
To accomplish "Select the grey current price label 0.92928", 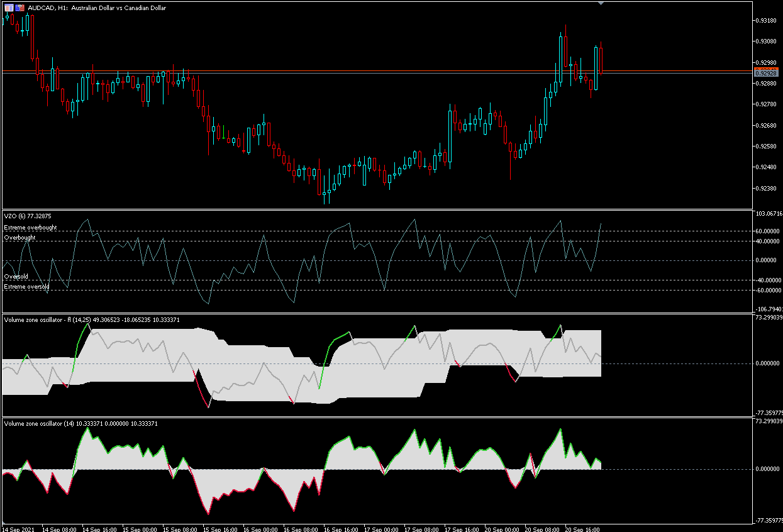I will (766, 74).
